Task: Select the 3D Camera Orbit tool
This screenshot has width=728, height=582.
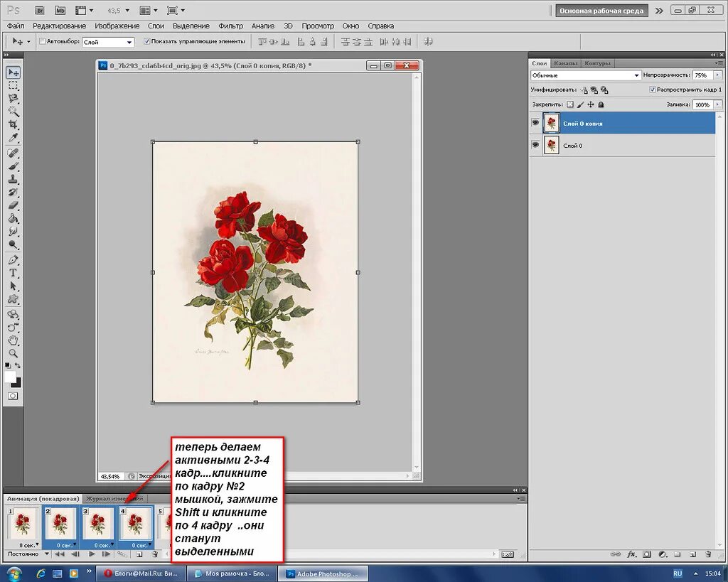Action: 13,327
